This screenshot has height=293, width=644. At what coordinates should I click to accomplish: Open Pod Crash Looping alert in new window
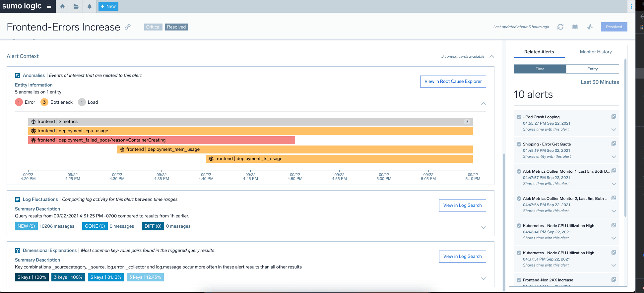(x=614, y=116)
